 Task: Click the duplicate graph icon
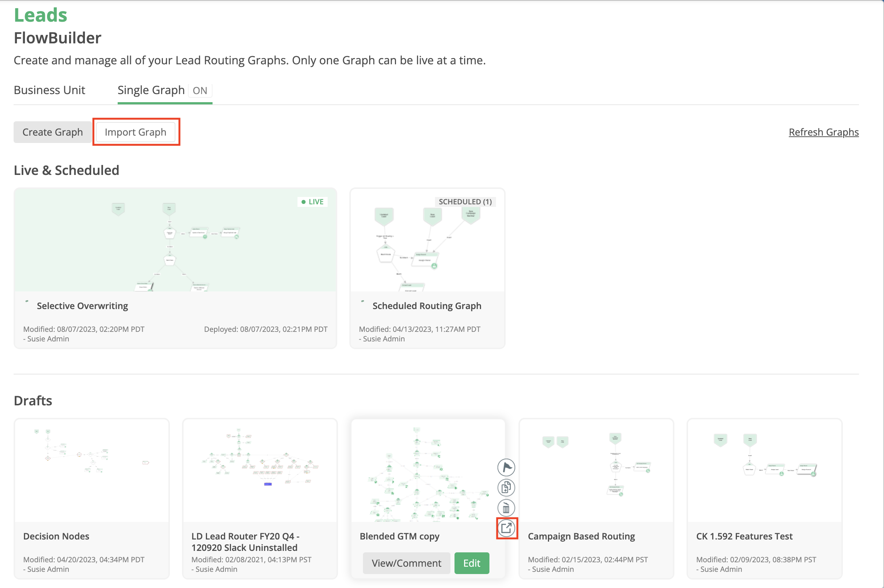click(506, 488)
